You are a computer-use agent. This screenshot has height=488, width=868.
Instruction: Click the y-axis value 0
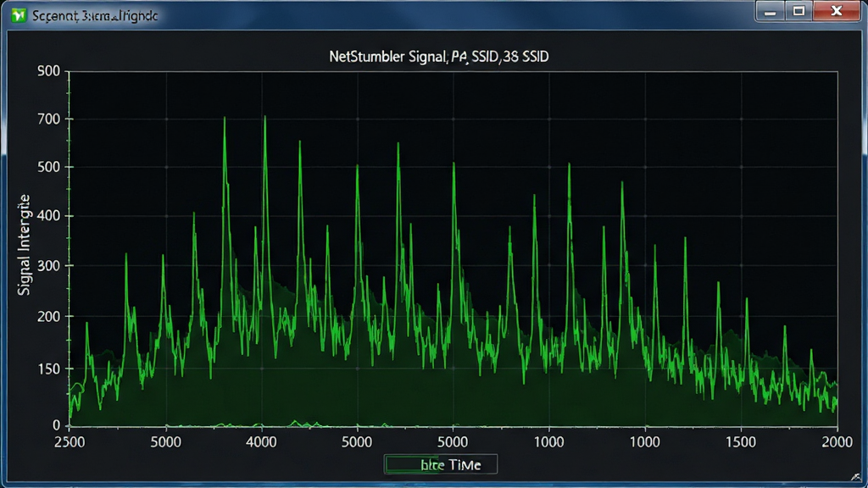click(57, 425)
